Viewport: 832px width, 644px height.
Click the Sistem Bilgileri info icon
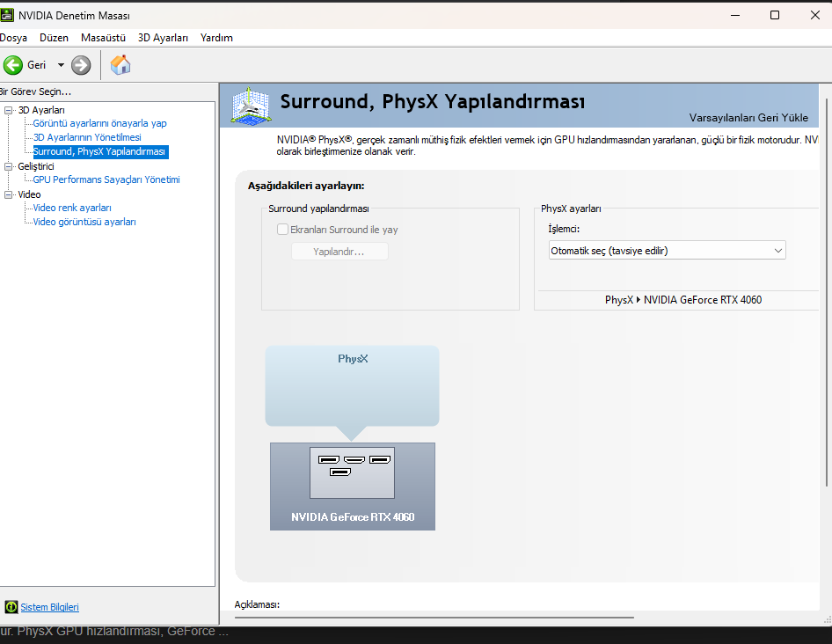click(11, 607)
